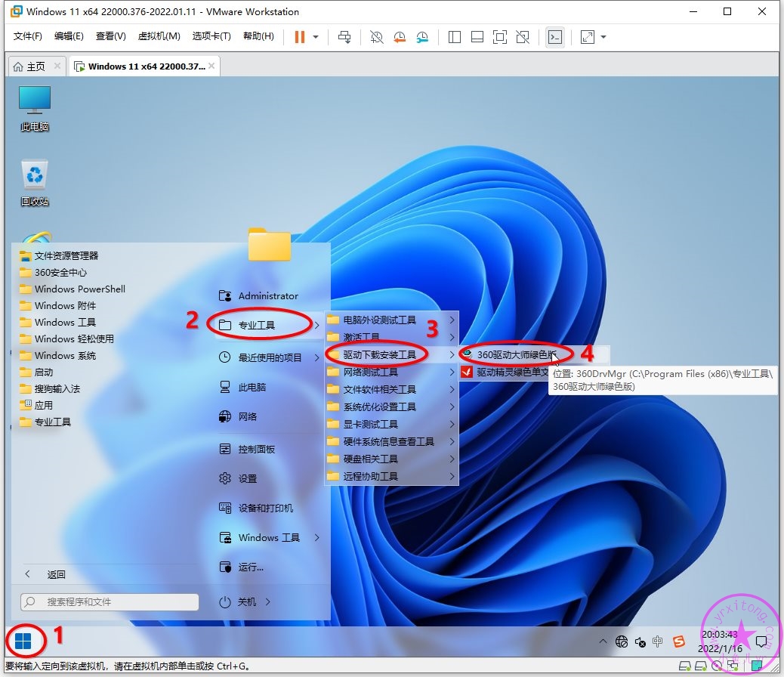Expand the 电脑外设测试工具 submenu
The height and width of the screenshot is (677, 784).
pos(391,320)
